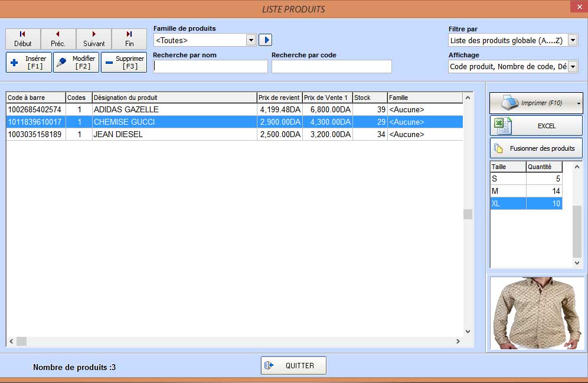Click product table scroll down arrow
Viewport: 588px width, 383px height.
coord(468,331)
